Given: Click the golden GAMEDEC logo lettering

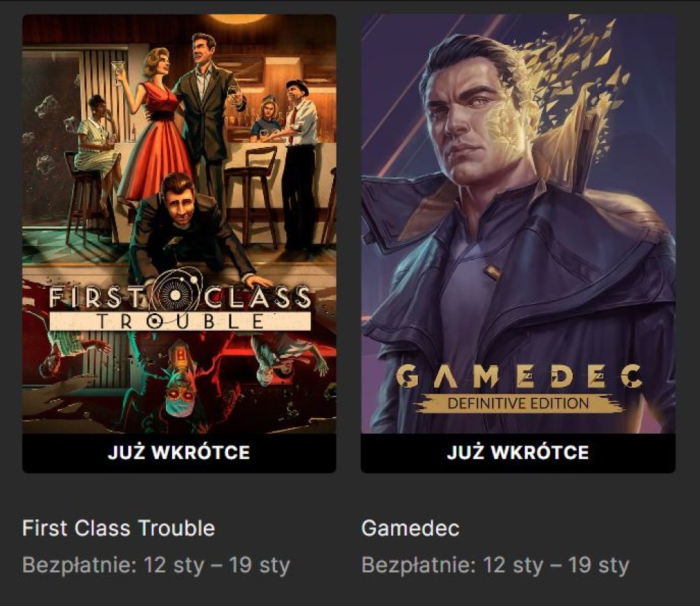Looking at the screenshot, I should [x=519, y=376].
